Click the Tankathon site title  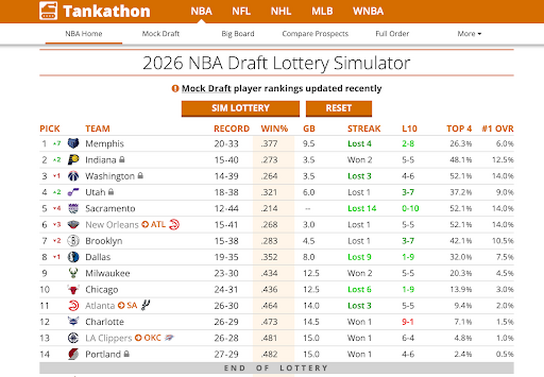(x=107, y=11)
